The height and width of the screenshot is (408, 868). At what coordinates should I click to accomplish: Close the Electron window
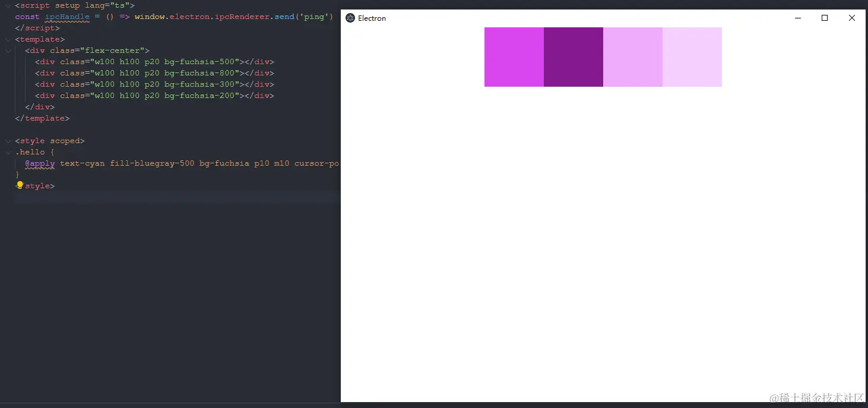(852, 18)
